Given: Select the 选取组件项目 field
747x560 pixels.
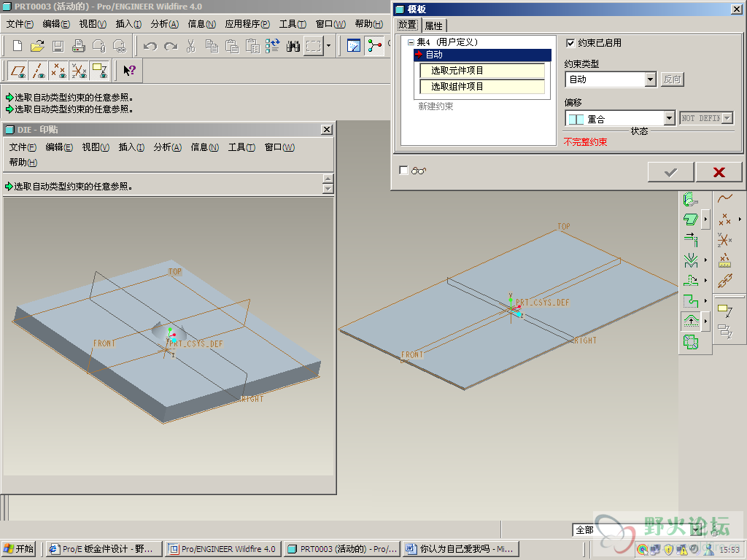Looking at the screenshot, I should (x=482, y=87).
